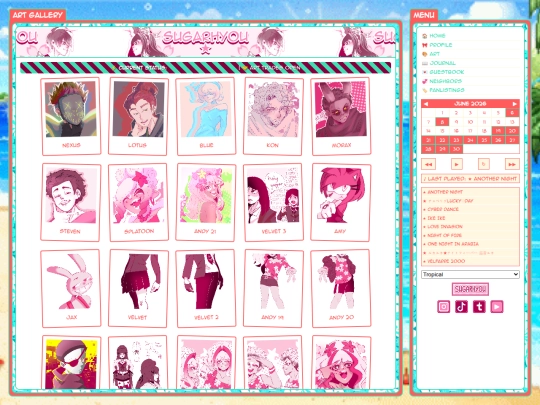The width and height of the screenshot is (540, 405).
Task: Select June 6 on the calendar
Action: coord(512,113)
